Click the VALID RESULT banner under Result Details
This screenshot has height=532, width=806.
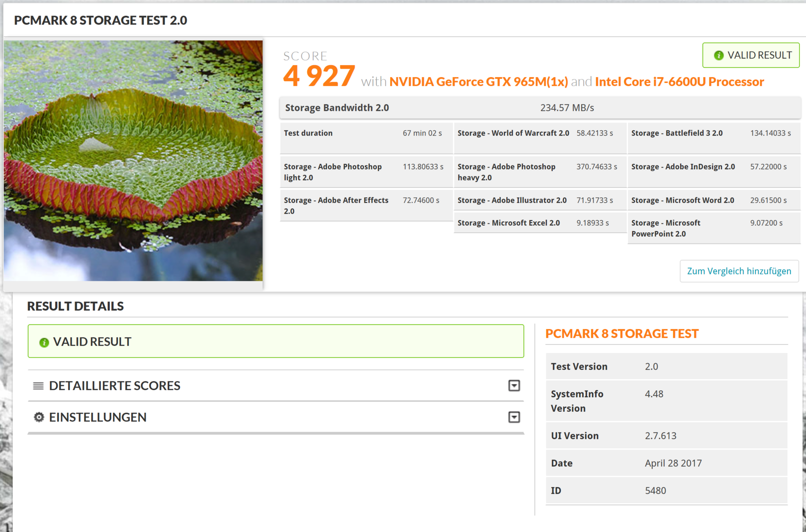point(276,341)
